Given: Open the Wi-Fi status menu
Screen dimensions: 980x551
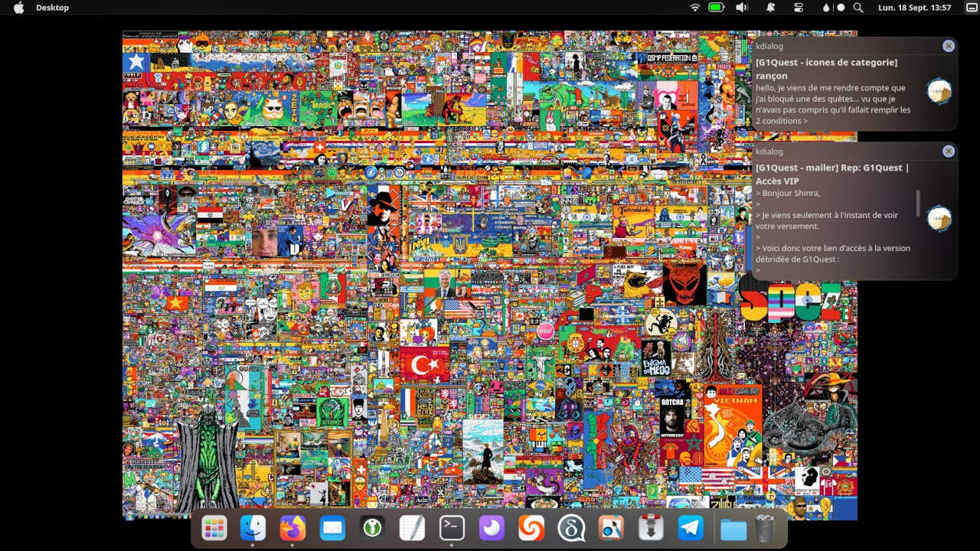Looking at the screenshot, I should 695,7.
